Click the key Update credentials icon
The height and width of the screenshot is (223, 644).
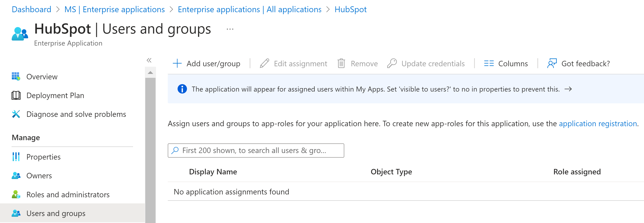pyautogui.click(x=392, y=63)
